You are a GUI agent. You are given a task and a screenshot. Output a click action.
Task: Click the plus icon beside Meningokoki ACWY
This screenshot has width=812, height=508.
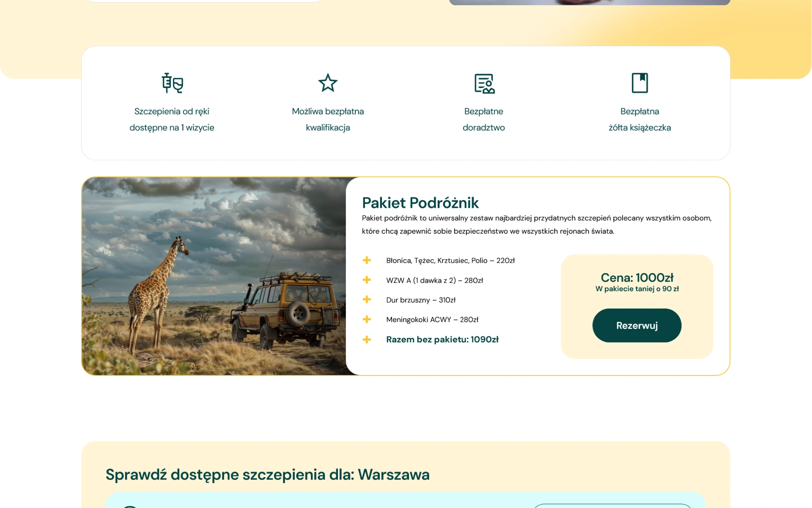click(x=367, y=319)
